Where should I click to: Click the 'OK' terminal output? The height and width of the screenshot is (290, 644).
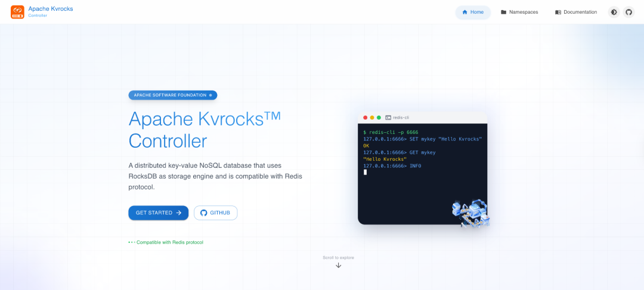[x=366, y=146]
